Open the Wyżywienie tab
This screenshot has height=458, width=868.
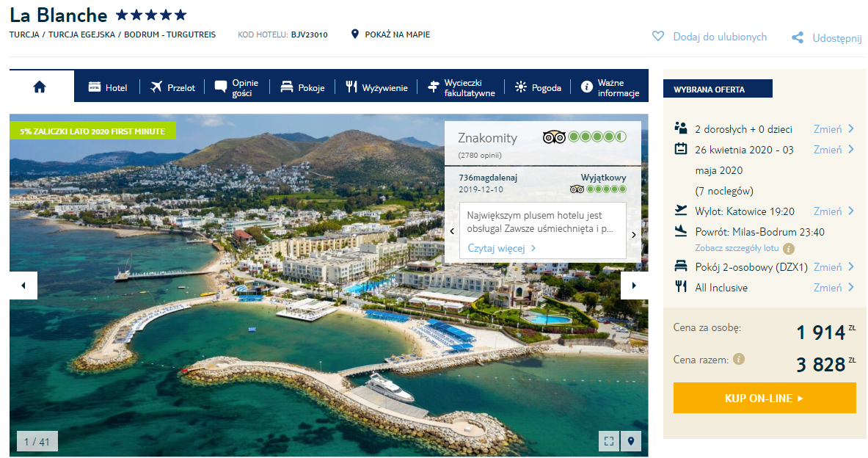point(376,87)
